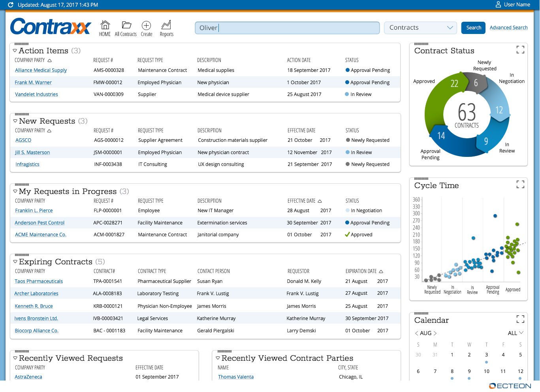Viewport: 540px width, 392px height.
Task: Click the 63 Contracts total in donut center
Action: 467,115
